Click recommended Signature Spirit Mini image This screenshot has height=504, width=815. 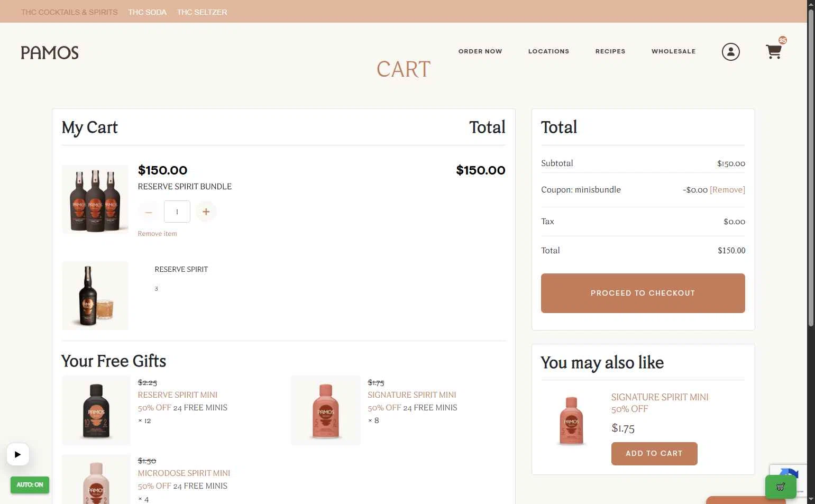572,421
